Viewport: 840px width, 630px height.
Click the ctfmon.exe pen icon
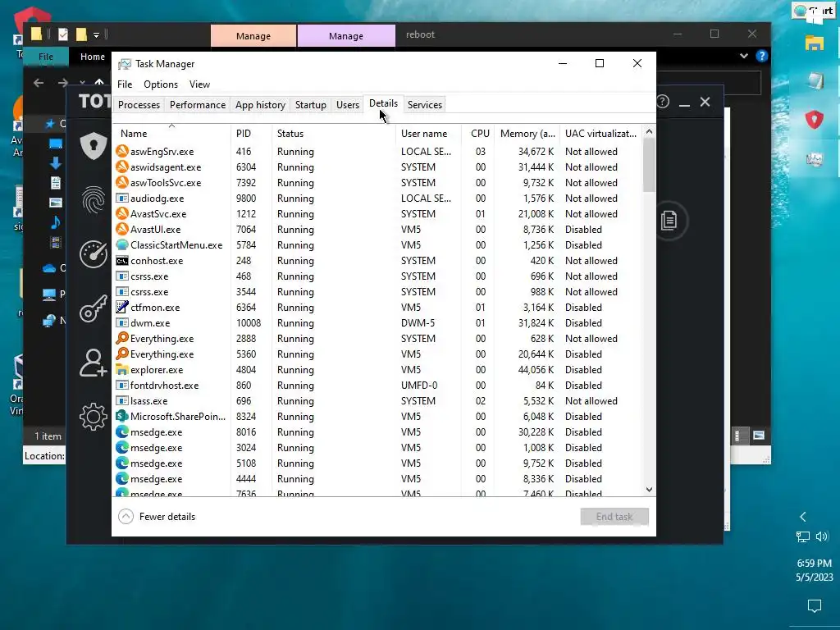122,307
